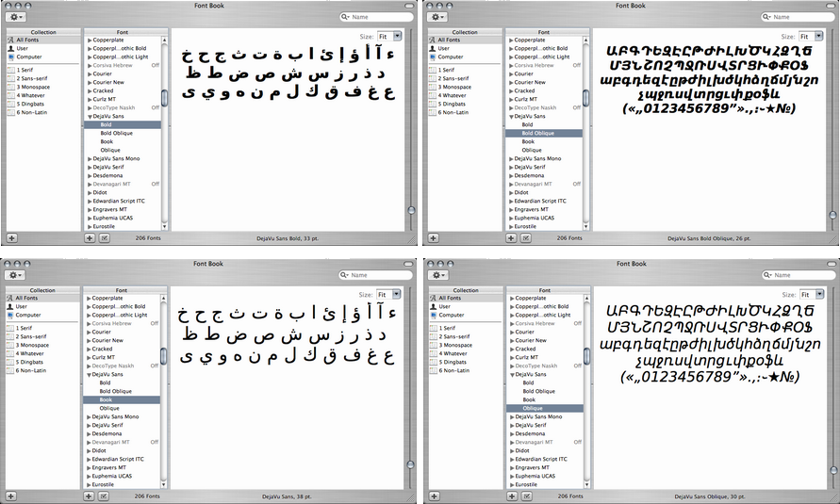Select User collection in top-right window
This screenshot has height=504, width=840.
click(x=443, y=48)
